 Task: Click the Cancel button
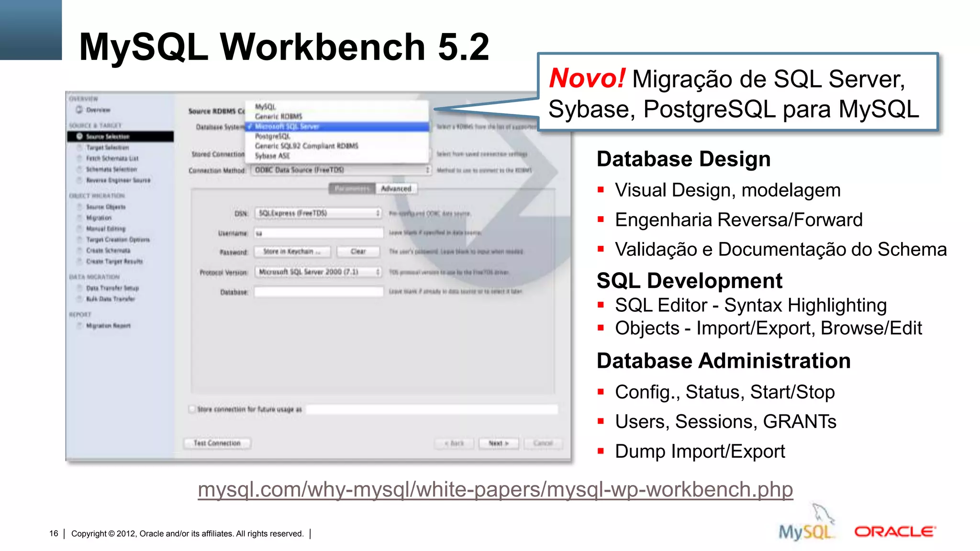[543, 443]
